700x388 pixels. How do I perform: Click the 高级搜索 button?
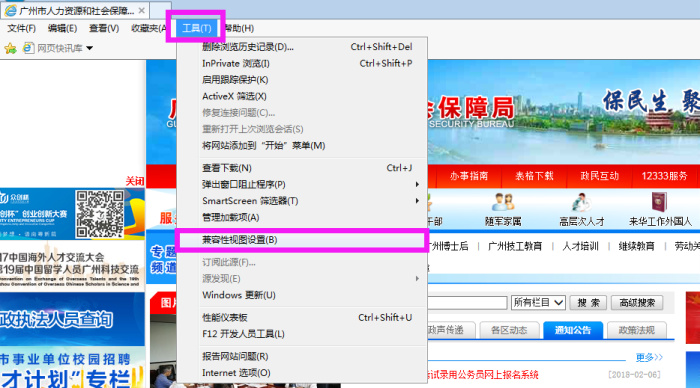click(637, 303)
